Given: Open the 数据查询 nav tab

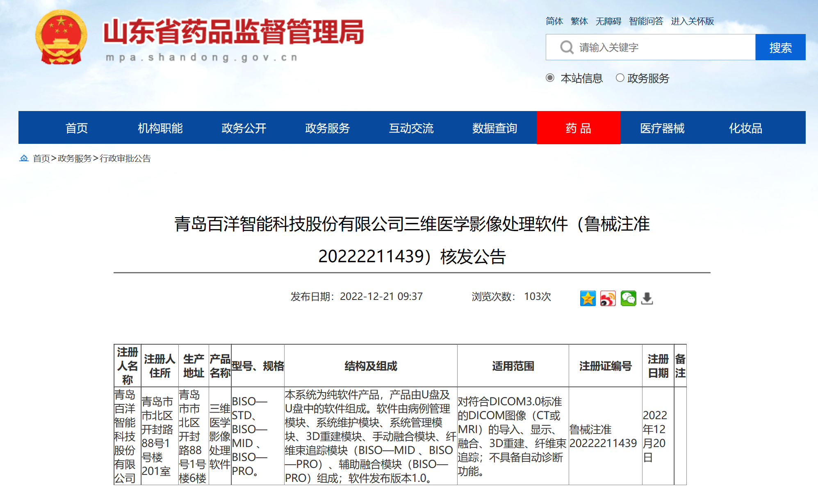Looking at the screenshot, I should point(495,128).
